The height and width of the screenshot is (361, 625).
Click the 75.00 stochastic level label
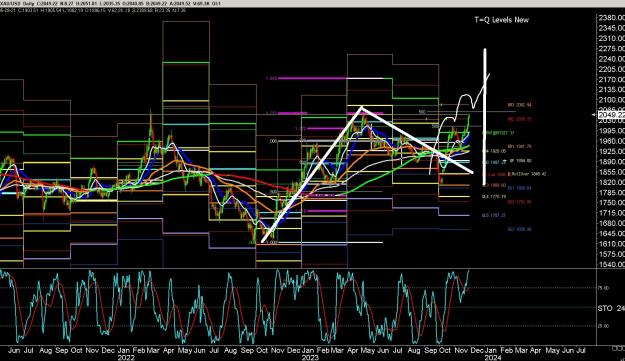point(603,288)
